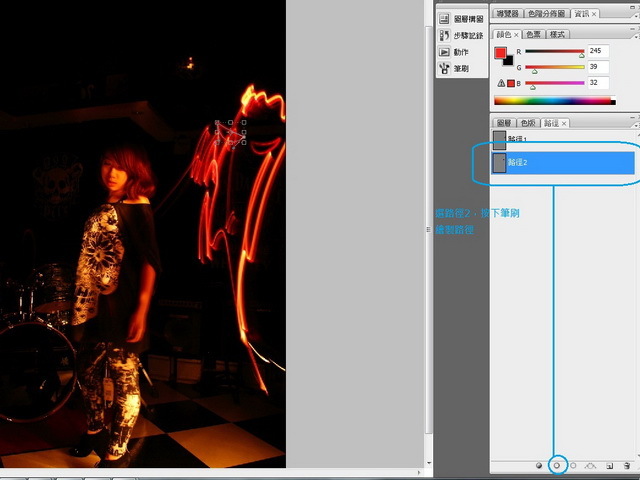Open the Brushes (筆刷) panel icon
This screenshot has width=640, height=480.
444,68
